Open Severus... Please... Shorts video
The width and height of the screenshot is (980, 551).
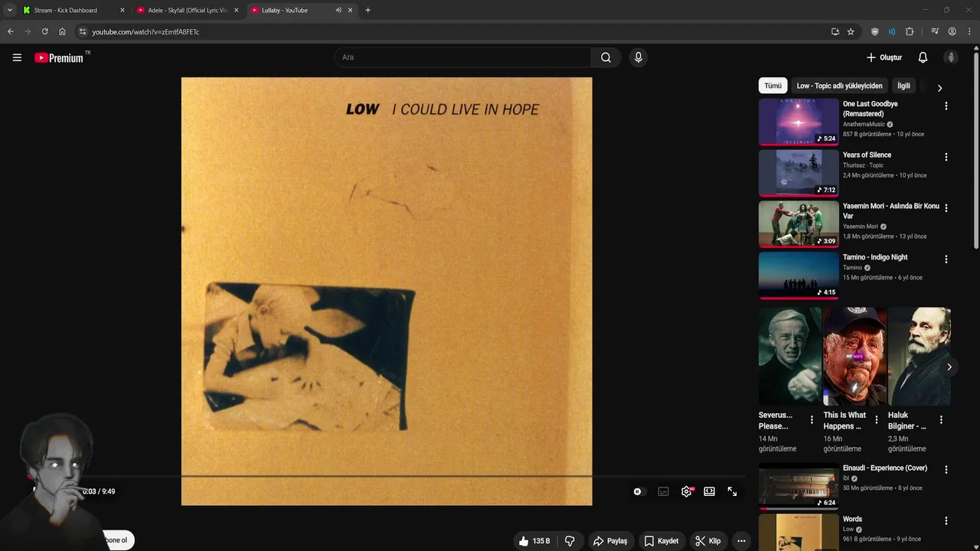click(789, 357)
